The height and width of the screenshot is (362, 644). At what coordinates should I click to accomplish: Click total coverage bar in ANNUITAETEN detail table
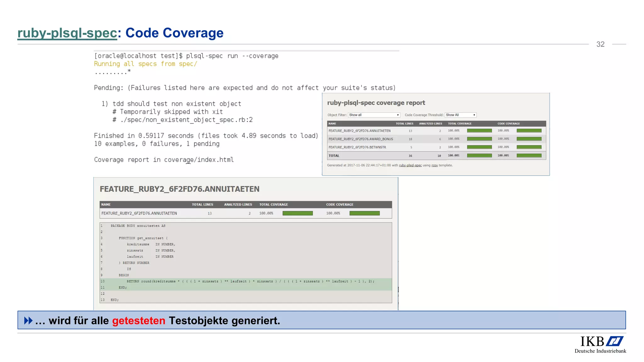(297, 213)
